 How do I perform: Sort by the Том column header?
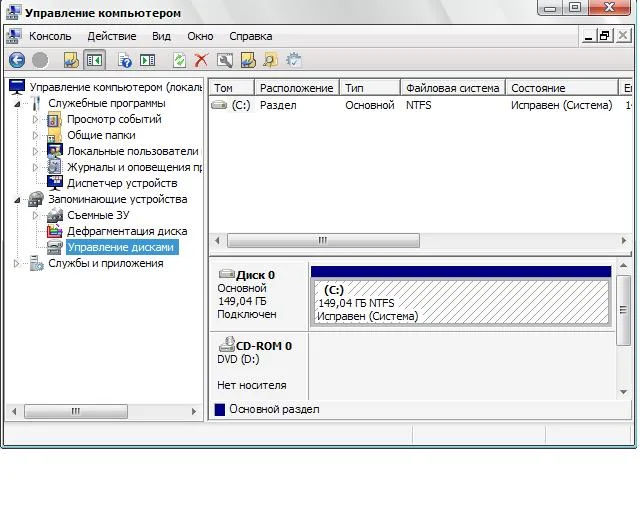pyautogui.click(x=232, y=88)
